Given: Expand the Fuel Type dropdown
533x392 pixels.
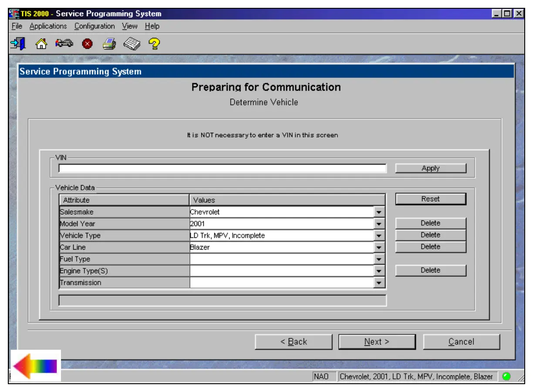Looking at the screenshot, I should coord(380,259).
